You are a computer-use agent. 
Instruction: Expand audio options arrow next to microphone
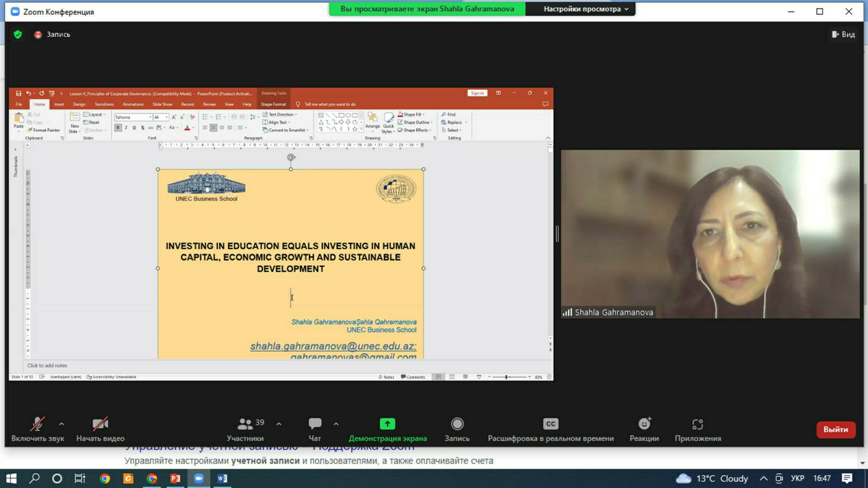[61, 424]
